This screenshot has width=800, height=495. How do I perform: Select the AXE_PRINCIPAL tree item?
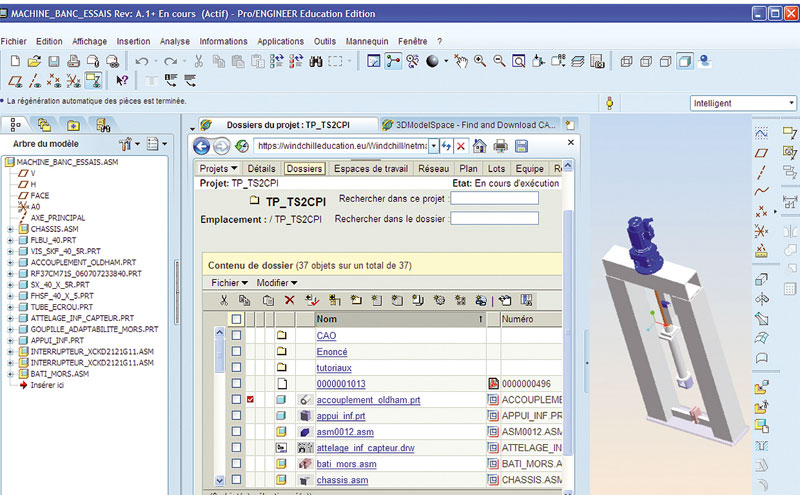(x=58, y=218)
